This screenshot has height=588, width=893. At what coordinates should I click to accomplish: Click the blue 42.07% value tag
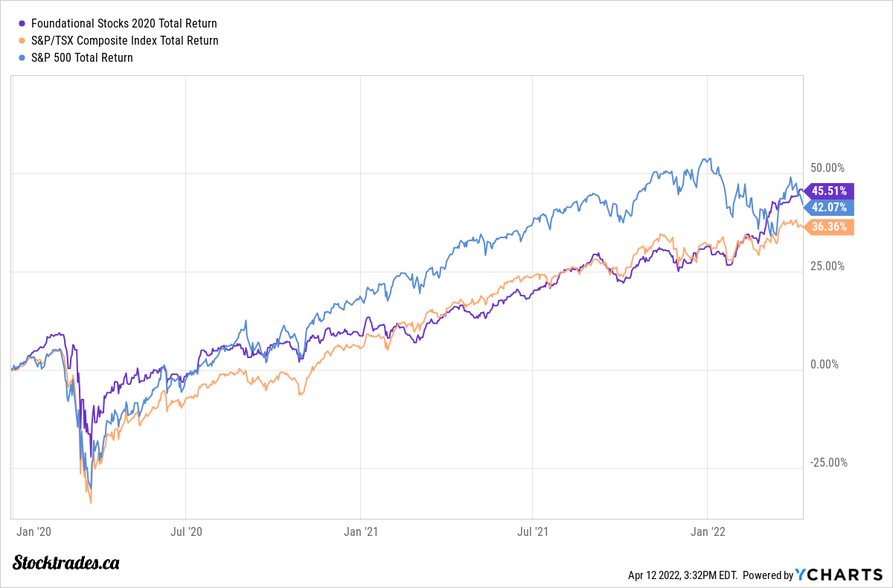pos(829,208)
